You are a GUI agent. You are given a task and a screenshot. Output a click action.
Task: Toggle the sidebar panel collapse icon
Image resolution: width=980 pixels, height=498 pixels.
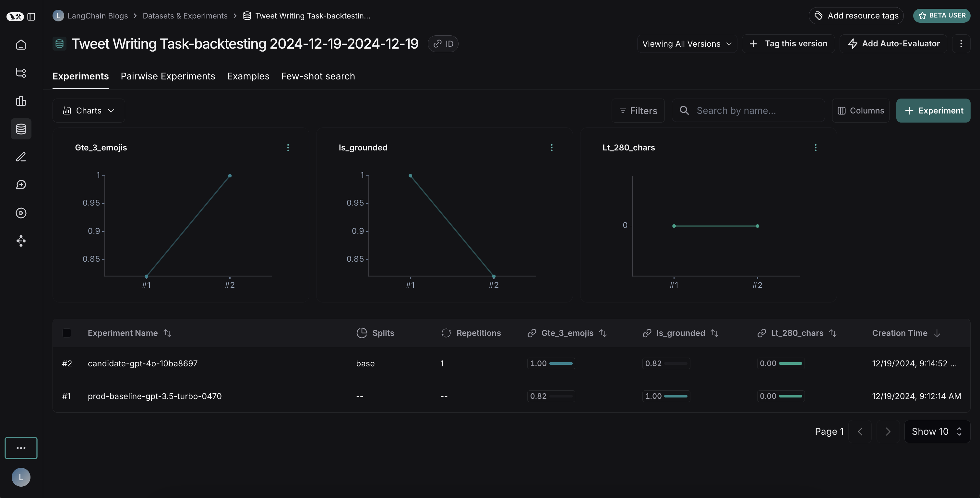click(31, 17)
